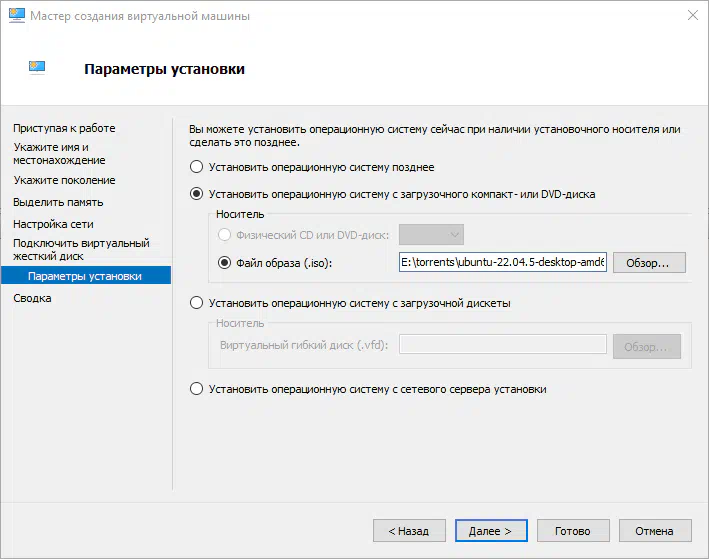Viewport: 709px width, 559px height.
Task: Click the ISO image file path field
Action: point(502,262)
